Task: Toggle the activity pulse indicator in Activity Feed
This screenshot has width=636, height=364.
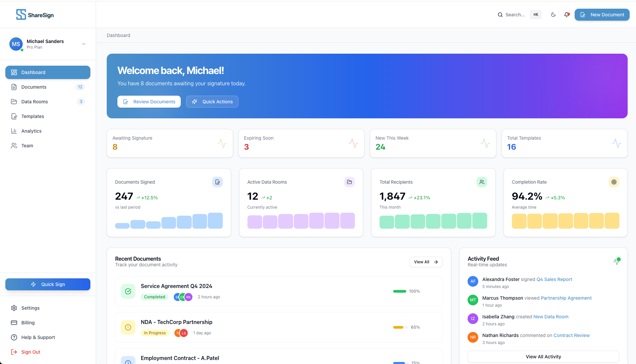Action: [x=617, y=261]
